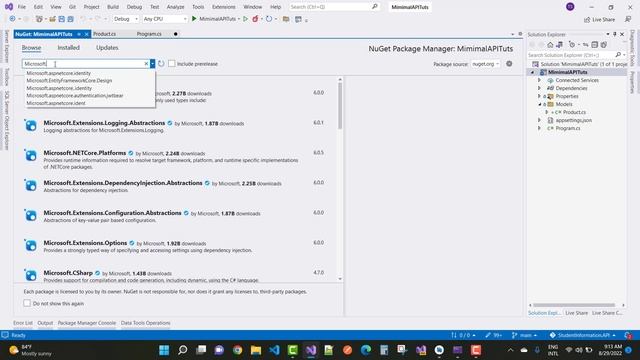The height and width of the screenshot is (360, 640).
Task: Expand the Connected Services node
Action: pyautogui.click(x=539, y=80)
